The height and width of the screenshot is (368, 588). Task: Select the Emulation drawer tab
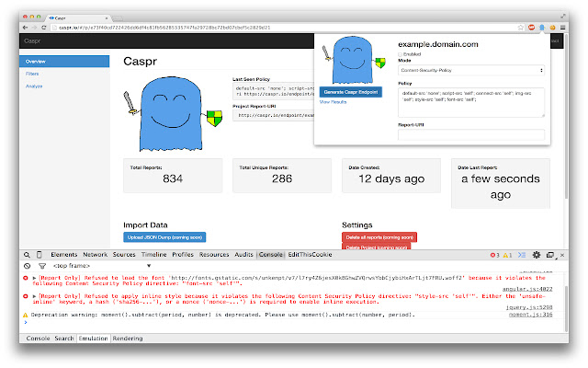click(x=94, y=339)
